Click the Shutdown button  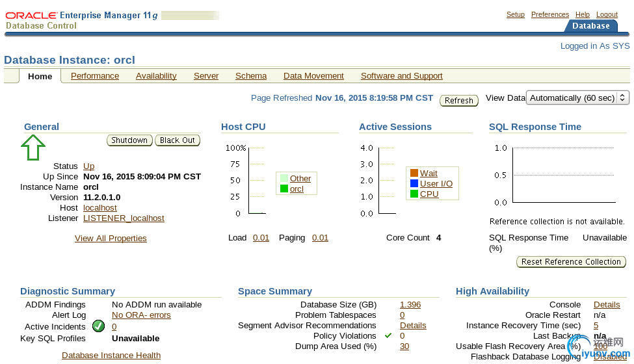[x=129, y=140]
